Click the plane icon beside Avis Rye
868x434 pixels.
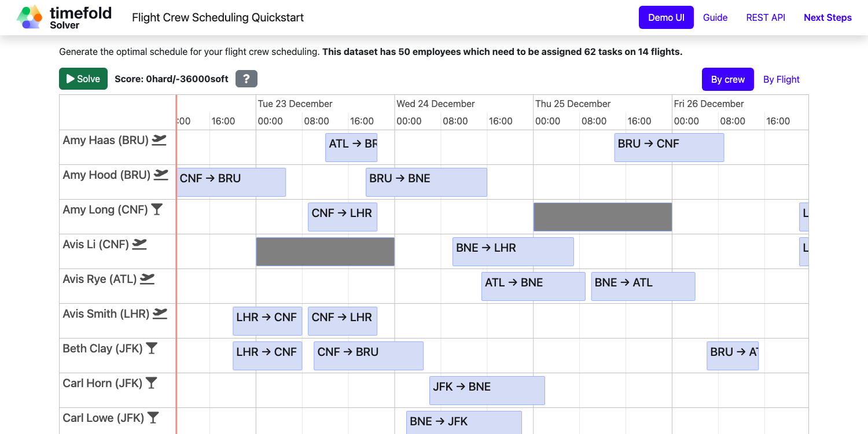(x=148, y=279)
